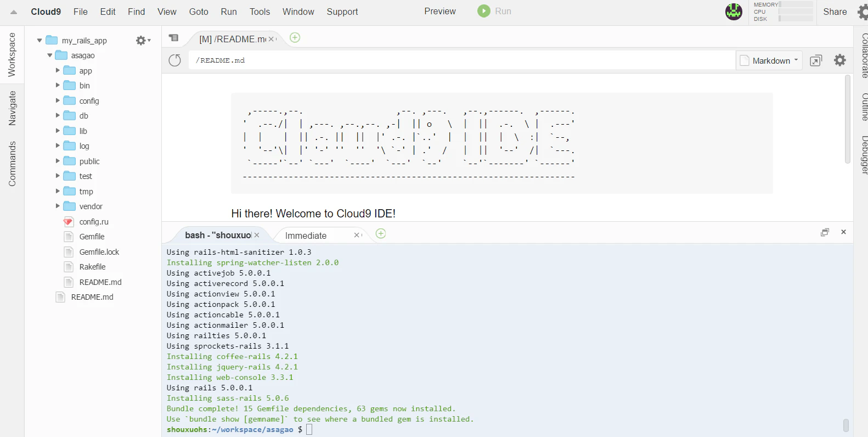The height and width of the screenshot is (437, 868).
Task: Close the bash terminal tab
Action: [257, 235]
